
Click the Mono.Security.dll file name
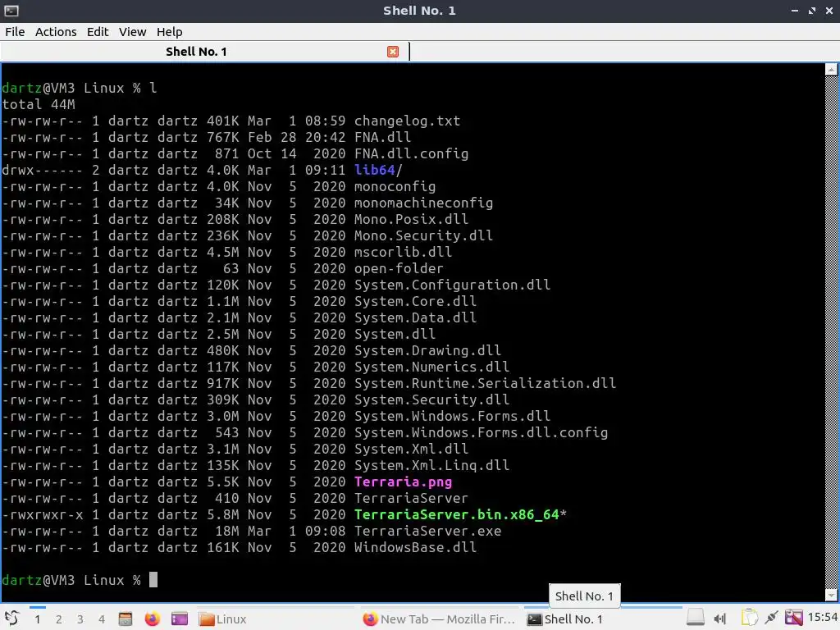coord(423,235)
